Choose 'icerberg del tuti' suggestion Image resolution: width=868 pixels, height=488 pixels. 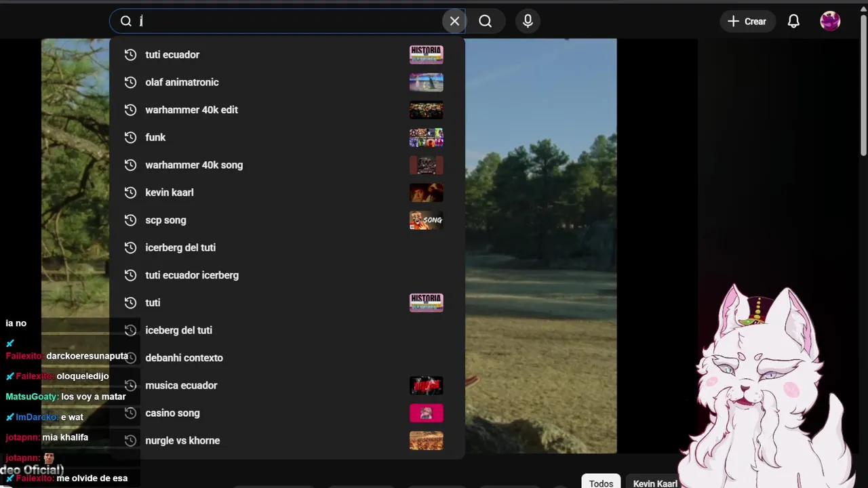pyautogui.click(x=180, y=247)
